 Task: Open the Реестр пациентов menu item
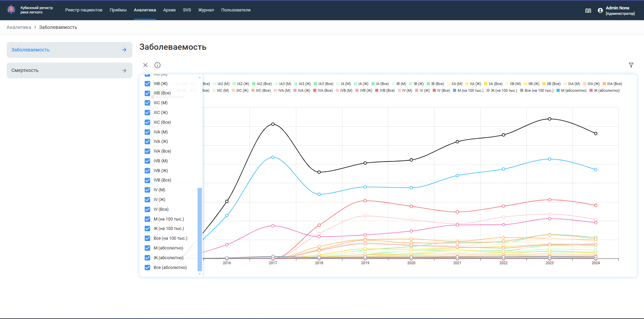point(84,10)
